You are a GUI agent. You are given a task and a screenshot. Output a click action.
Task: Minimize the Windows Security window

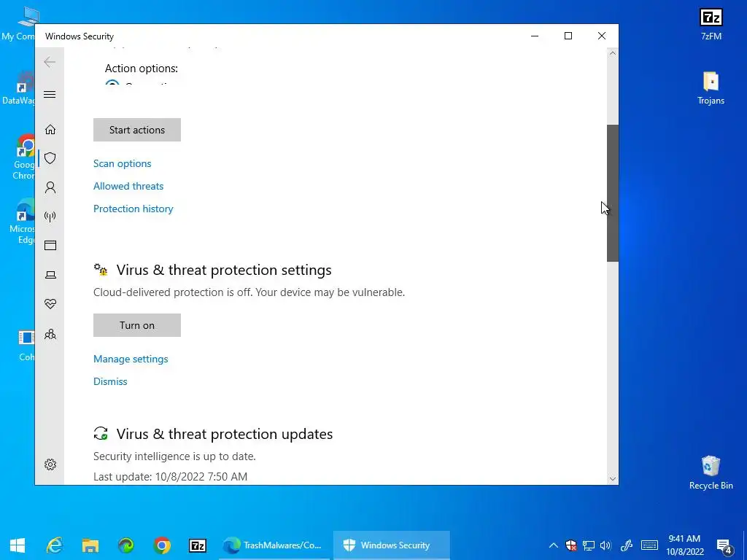pos(535,36)
